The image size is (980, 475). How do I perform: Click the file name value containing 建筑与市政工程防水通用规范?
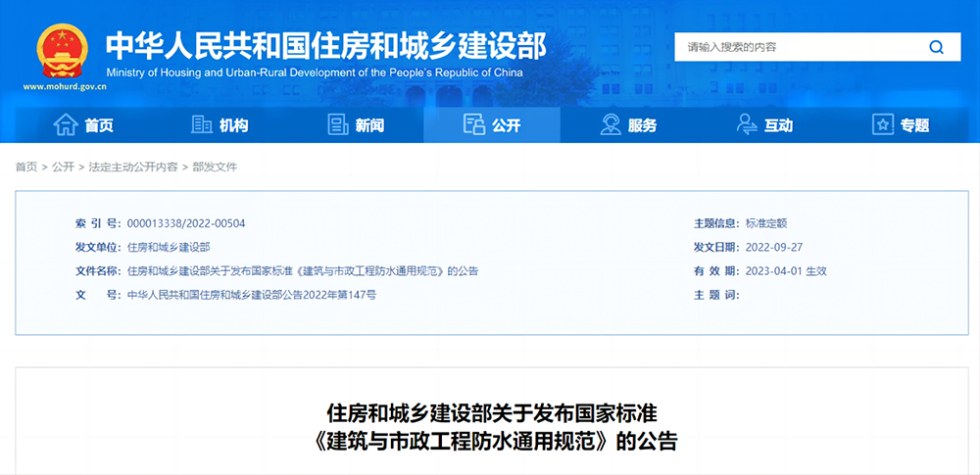303,270
